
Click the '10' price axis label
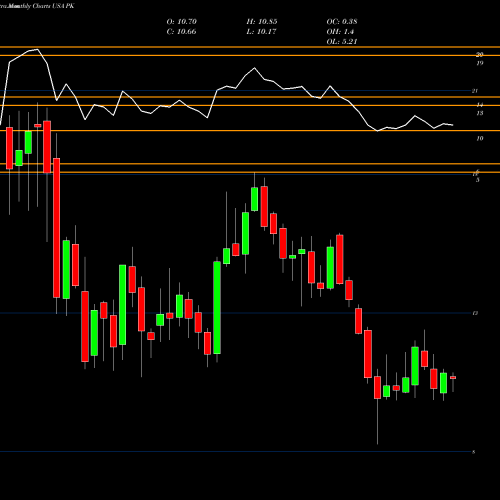[x=480, y=138]
